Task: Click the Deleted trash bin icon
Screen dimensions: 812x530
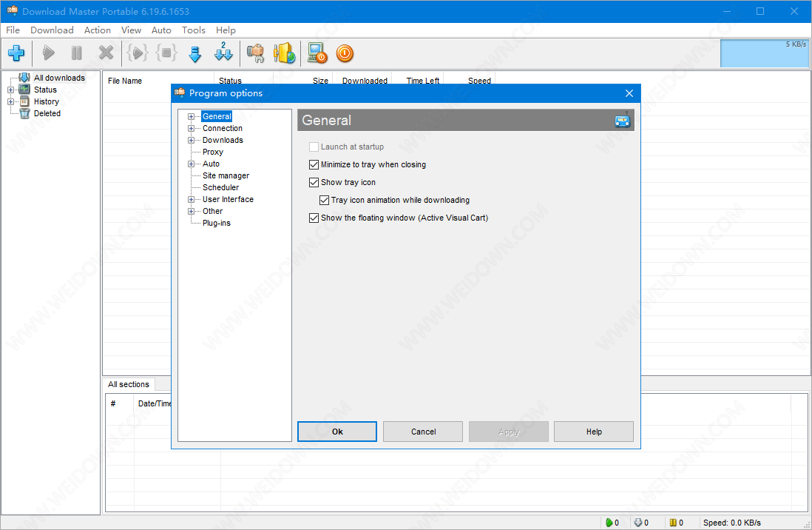Action: [24, 113]
